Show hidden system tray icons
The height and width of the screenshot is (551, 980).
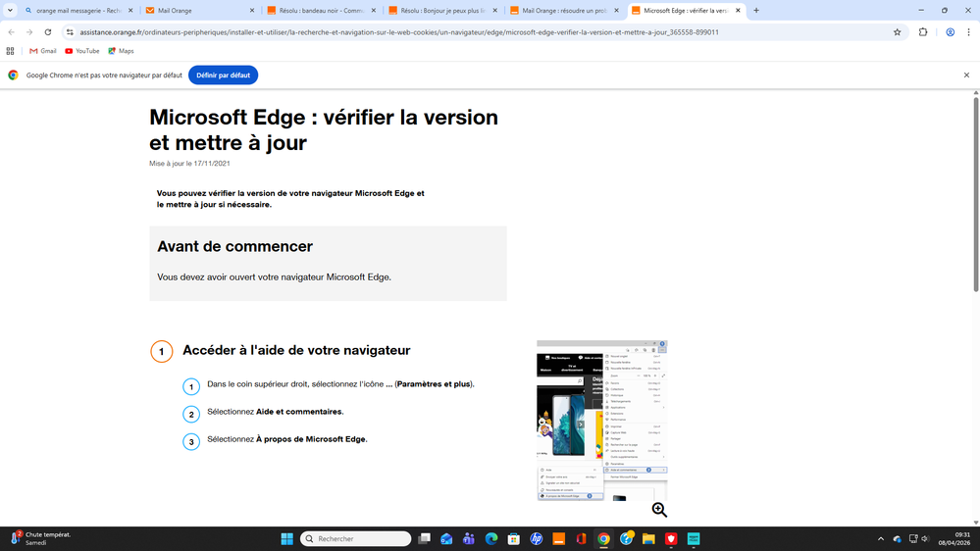pos(881,538)
